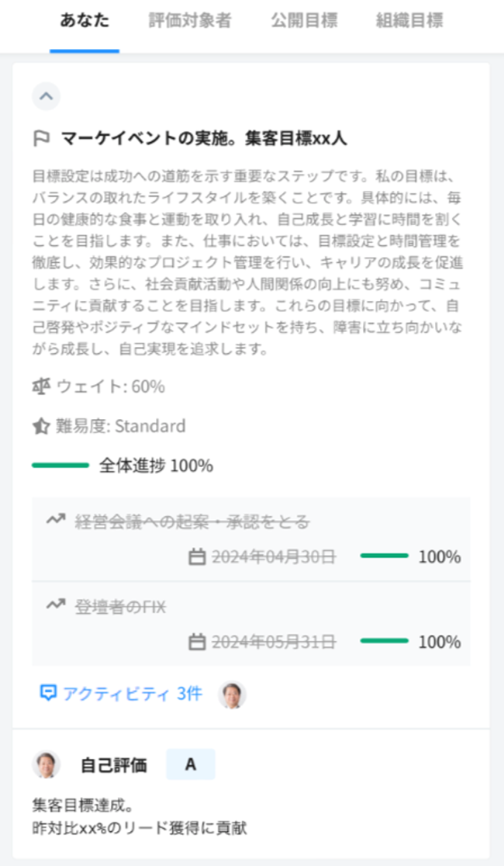Click the weight scale icon
The width and height of the screenshot is (504, 866).
tap(42, 386)
